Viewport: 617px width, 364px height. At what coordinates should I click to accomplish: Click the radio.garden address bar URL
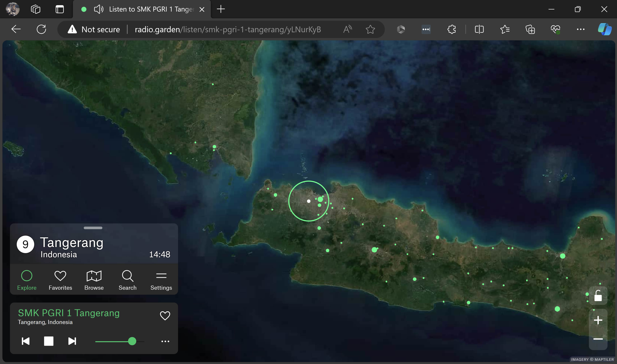pos(228,29)
